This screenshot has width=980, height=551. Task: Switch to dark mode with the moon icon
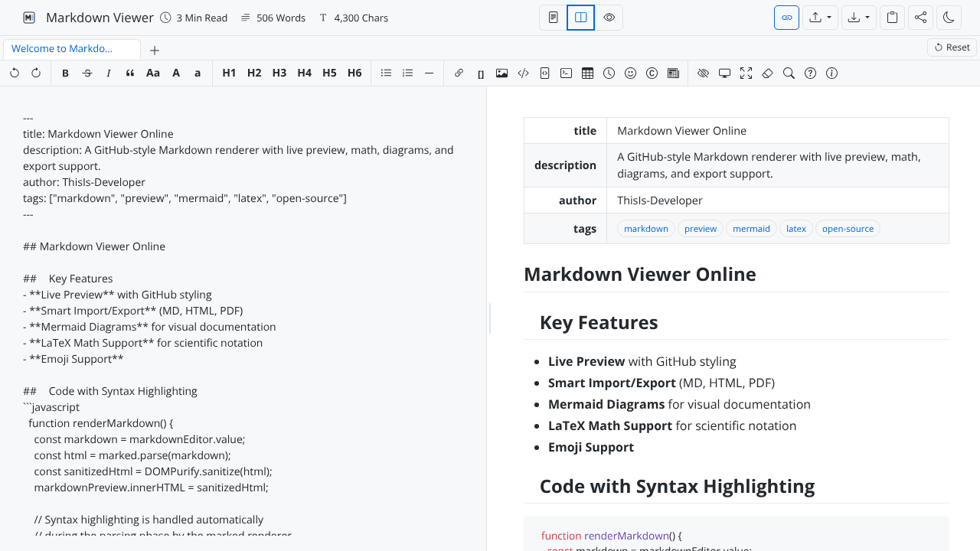click(x=949, y=18)
